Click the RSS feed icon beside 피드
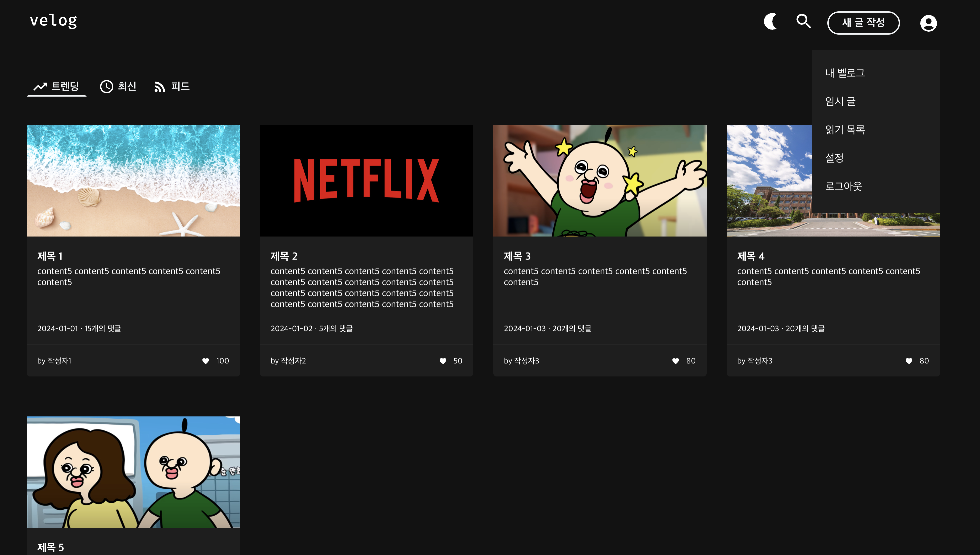 tap(159, 87)
